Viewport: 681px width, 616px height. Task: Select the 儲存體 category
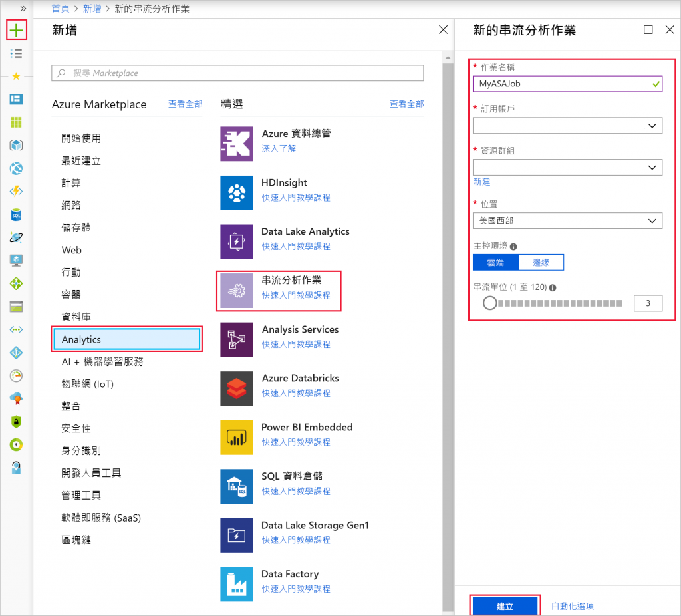pyautogui.click(x=76, y=228)
